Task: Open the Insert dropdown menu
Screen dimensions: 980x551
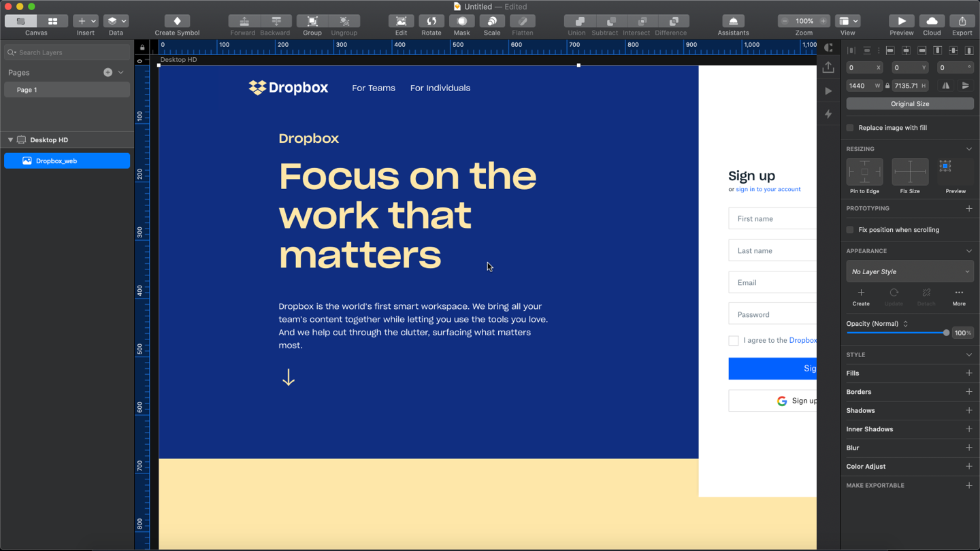Action: (86, 21)
